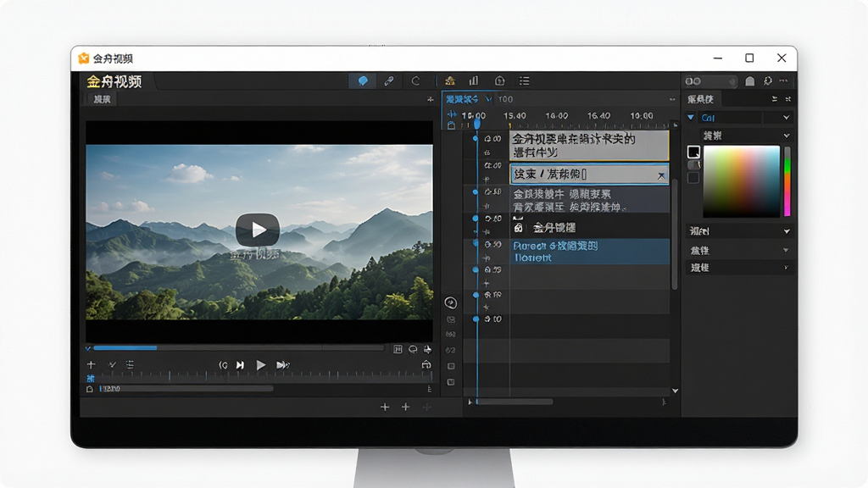Click the blue playhead marker on timeline ruler
This screenshot has width=868, height=488.
477,125
